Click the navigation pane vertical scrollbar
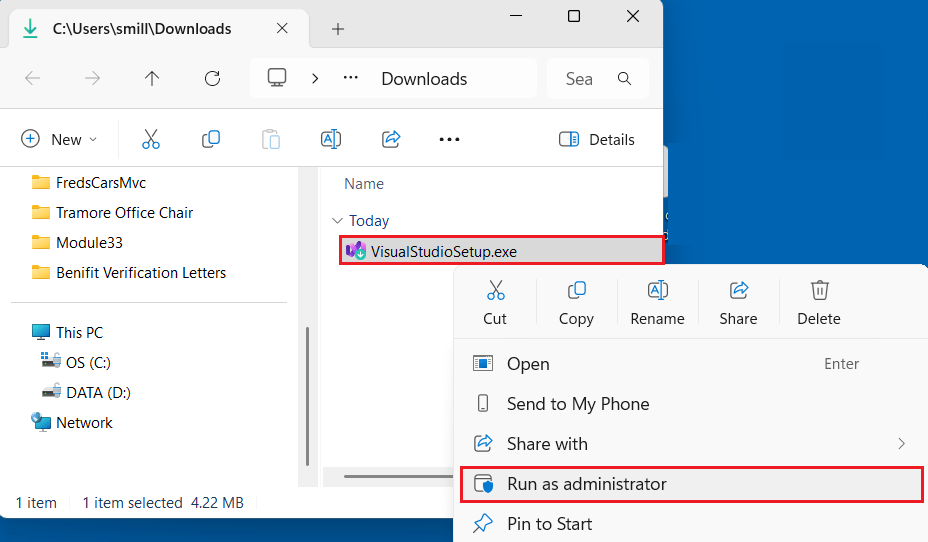 [307, 396]
